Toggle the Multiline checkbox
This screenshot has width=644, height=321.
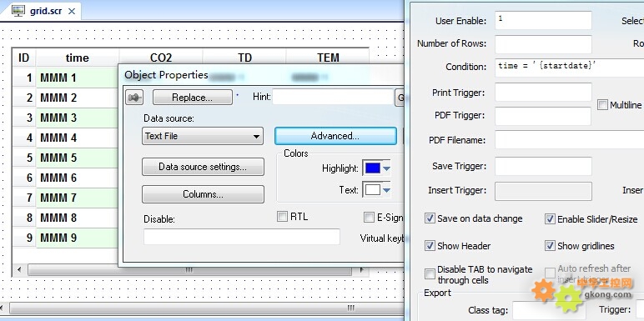pos(602,105)
